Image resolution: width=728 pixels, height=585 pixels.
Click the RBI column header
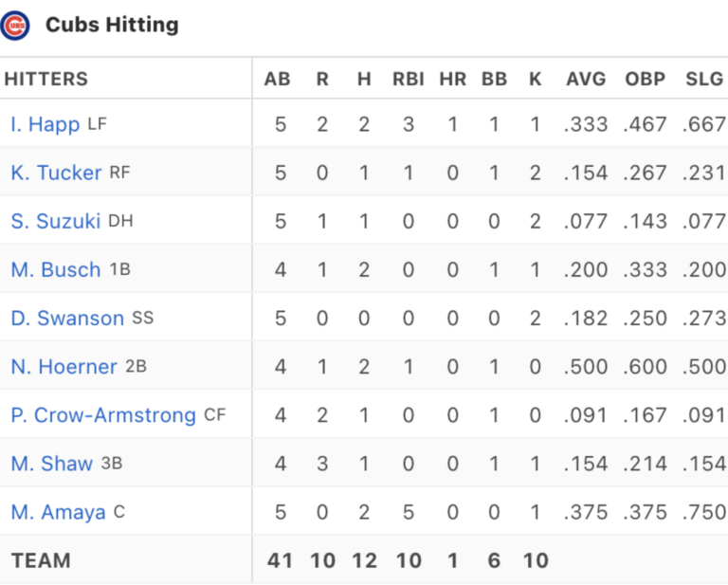(x=409, y=79)
